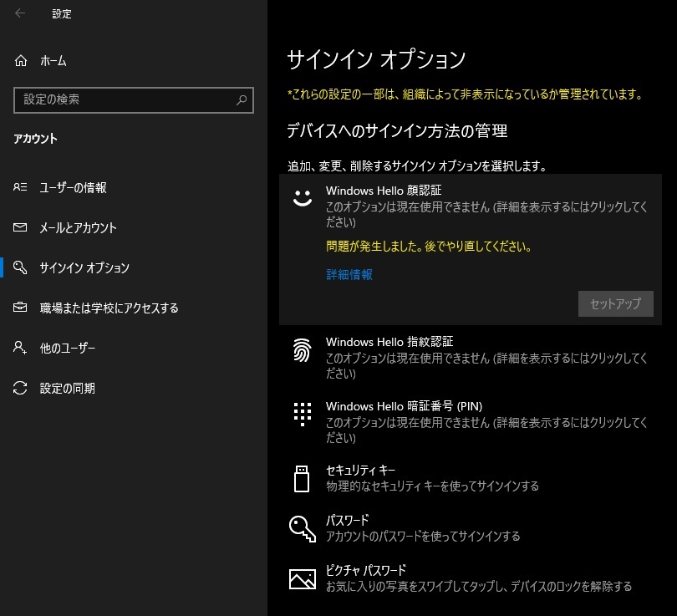The height and width of the screenshot is (616, 677).
Task: Select サインイン オプション in sidebar
Action: click(134, 267)
